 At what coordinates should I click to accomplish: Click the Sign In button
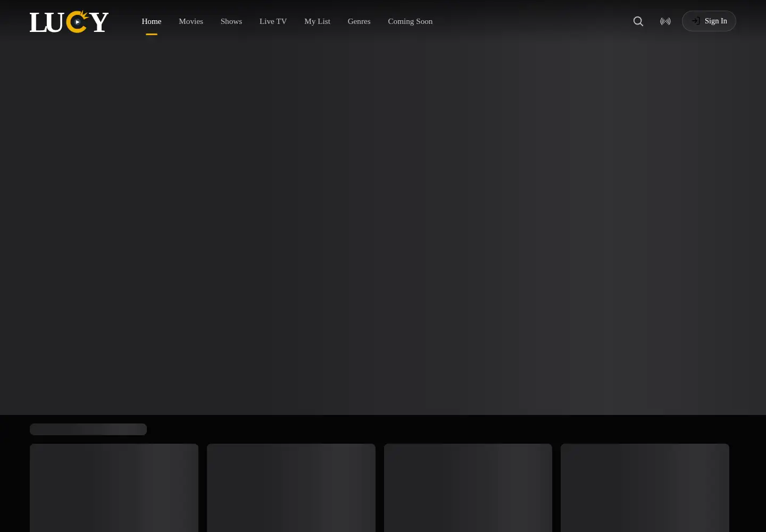coord(709,21)
